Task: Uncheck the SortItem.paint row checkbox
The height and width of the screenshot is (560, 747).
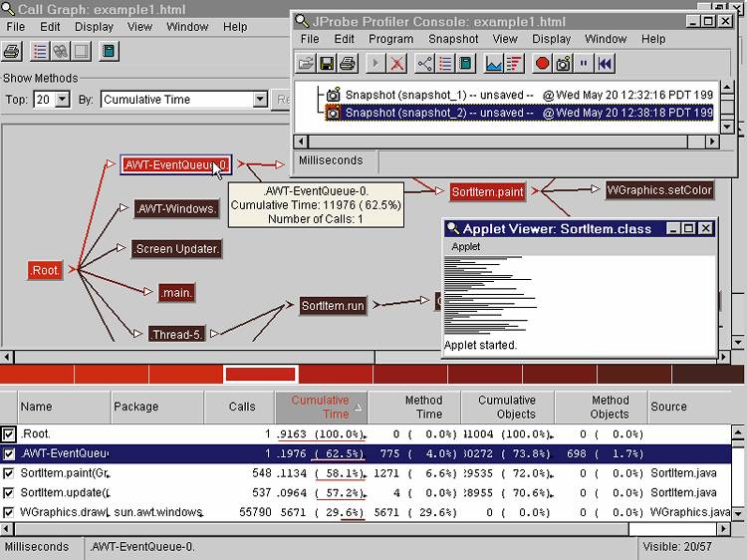Action: coord(8,473)
